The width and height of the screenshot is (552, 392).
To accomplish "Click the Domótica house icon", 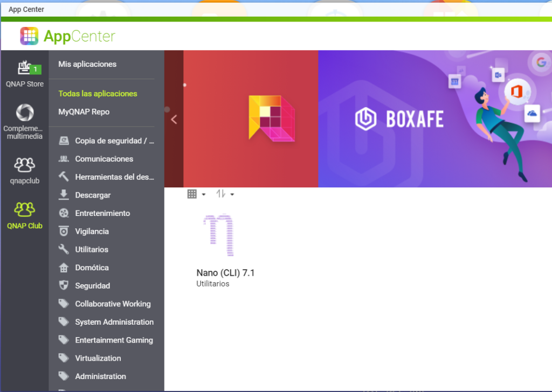I will [x=64, y=268].
